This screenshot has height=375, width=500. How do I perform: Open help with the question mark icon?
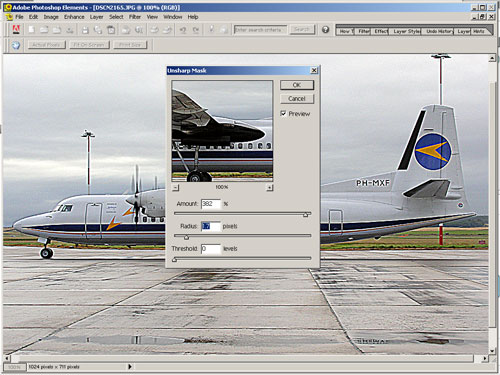point(325,30)
